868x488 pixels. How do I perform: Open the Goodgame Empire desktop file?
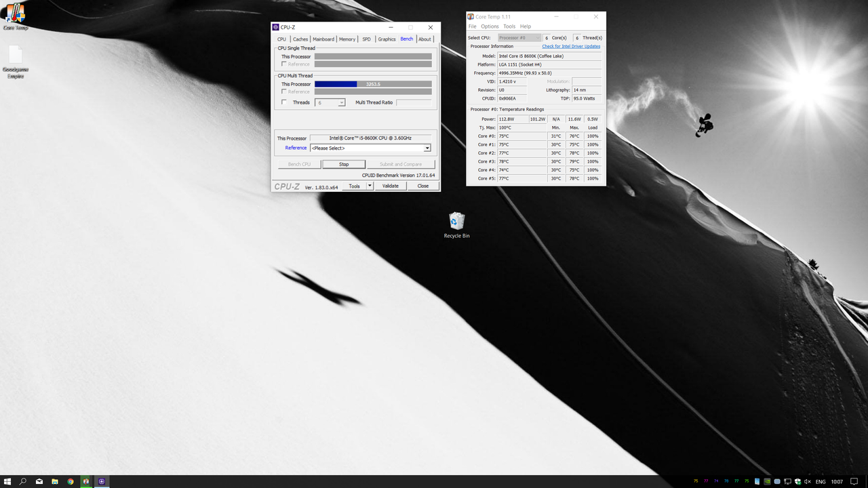(x=15, y=62)
